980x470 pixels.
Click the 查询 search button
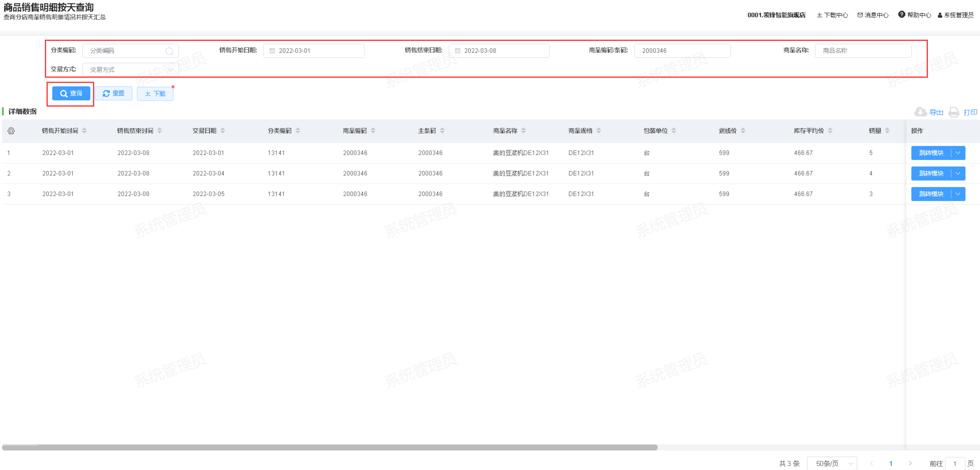71,93
